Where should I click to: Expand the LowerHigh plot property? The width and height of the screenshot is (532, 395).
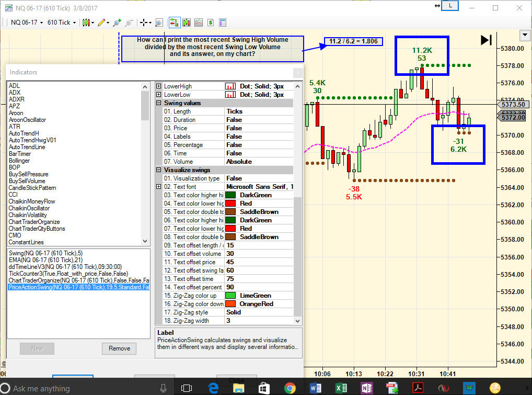tap(158, 86)
